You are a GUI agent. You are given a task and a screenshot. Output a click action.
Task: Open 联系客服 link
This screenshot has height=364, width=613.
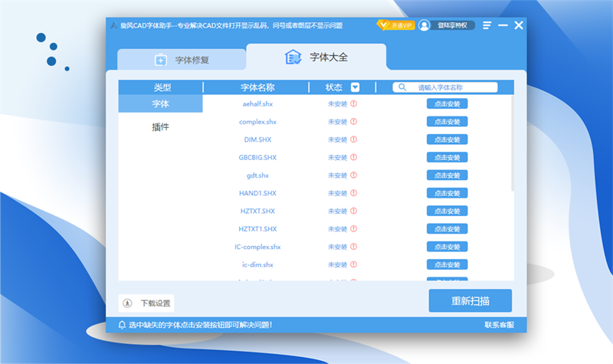(499, 325)
